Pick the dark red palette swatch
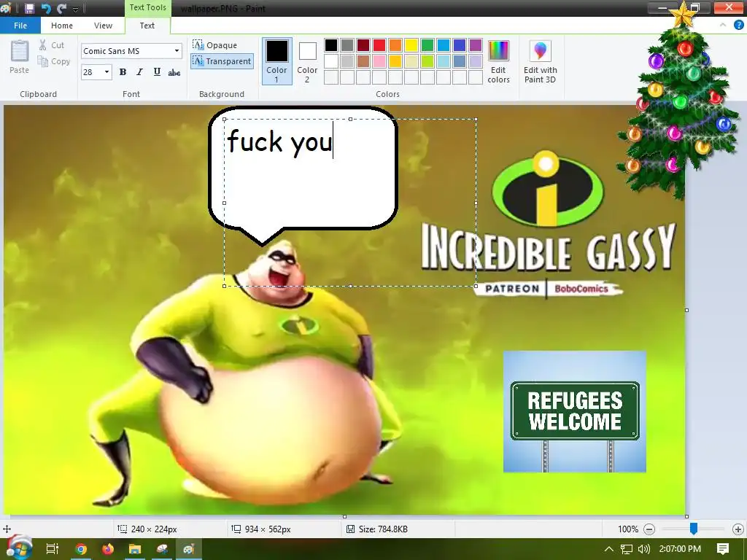Viewport: 747px width, 560px height. 363,45
